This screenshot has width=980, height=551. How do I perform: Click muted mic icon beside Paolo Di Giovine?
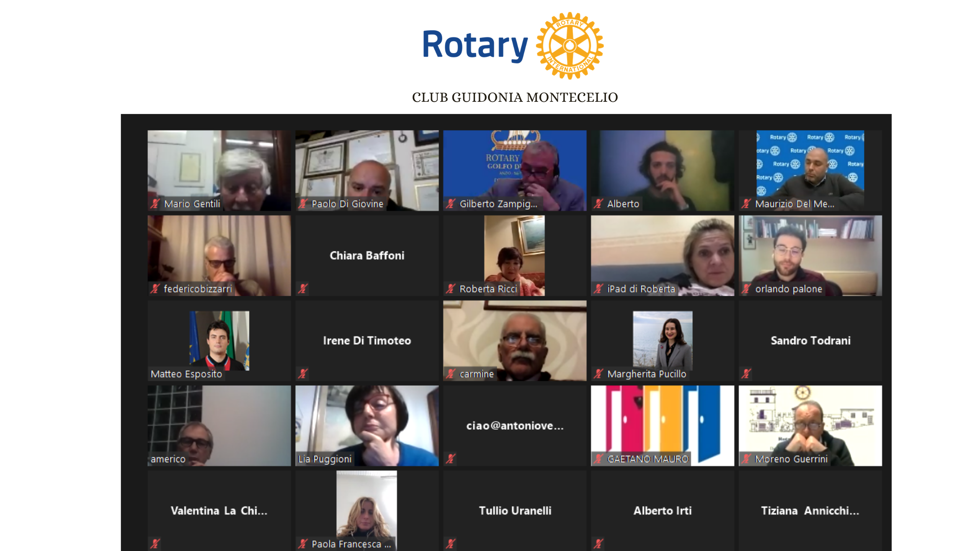302,204
